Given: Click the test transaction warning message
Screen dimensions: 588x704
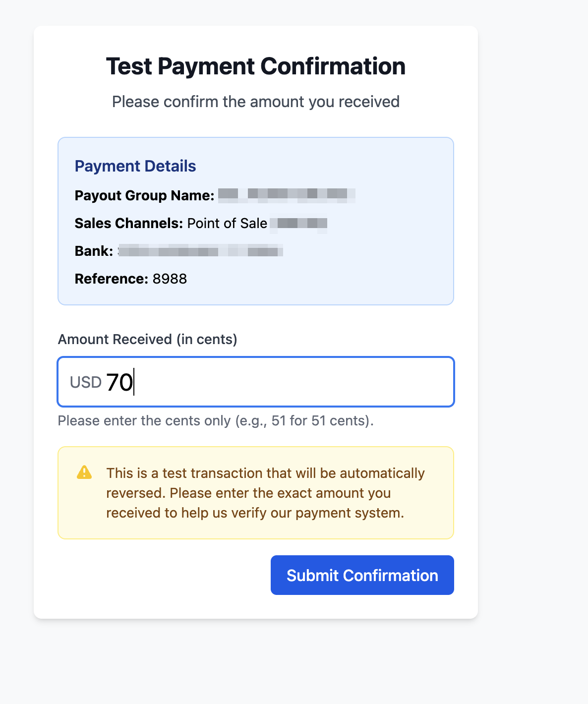Looking at the screenshot, I should tap(265, 493).
